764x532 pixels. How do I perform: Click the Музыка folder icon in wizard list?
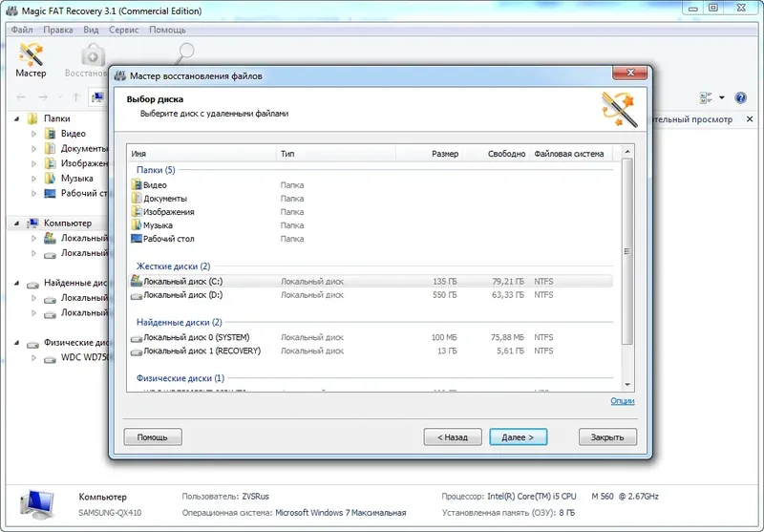coord(137,225)
